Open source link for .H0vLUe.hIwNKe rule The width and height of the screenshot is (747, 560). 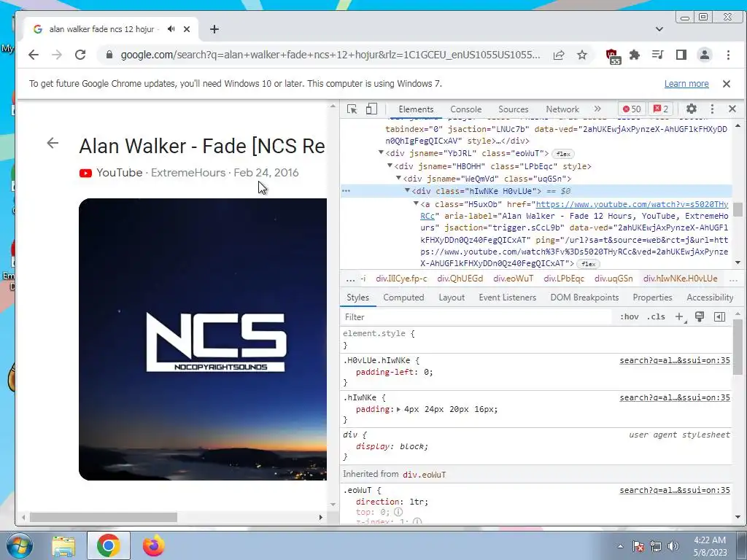point(675,360)
